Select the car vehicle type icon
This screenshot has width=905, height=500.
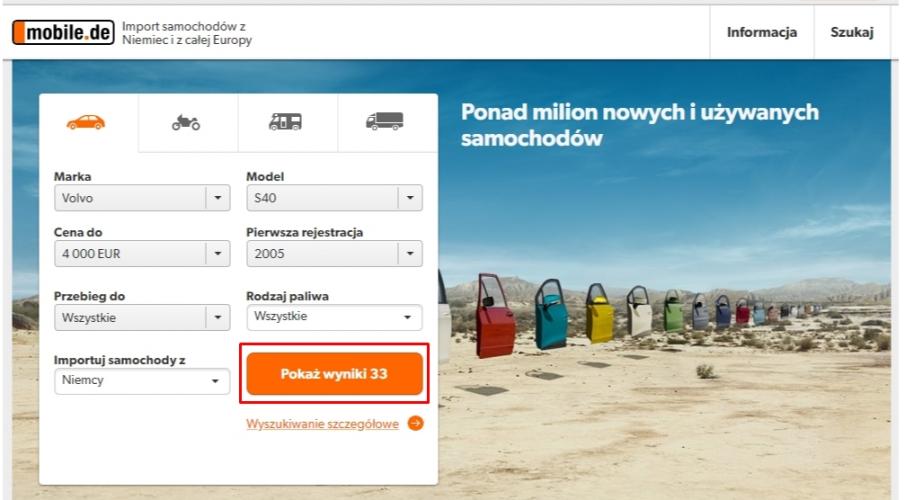tap(86, 122)
